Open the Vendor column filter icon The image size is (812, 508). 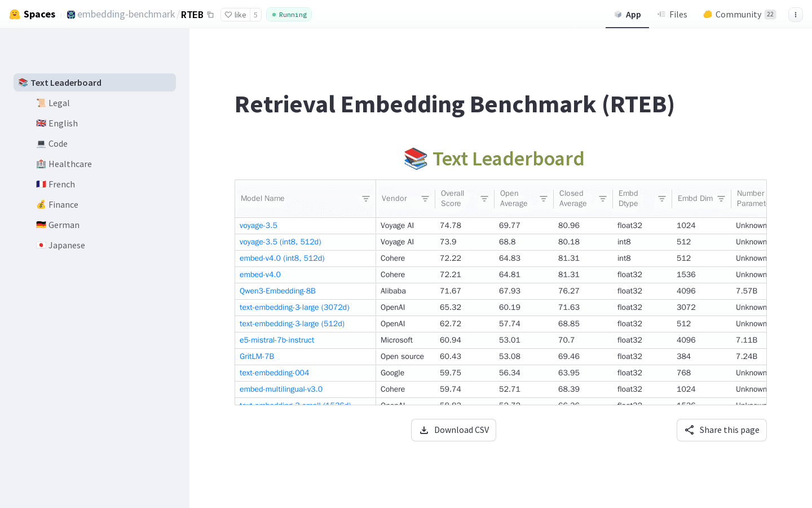point(425,199)
